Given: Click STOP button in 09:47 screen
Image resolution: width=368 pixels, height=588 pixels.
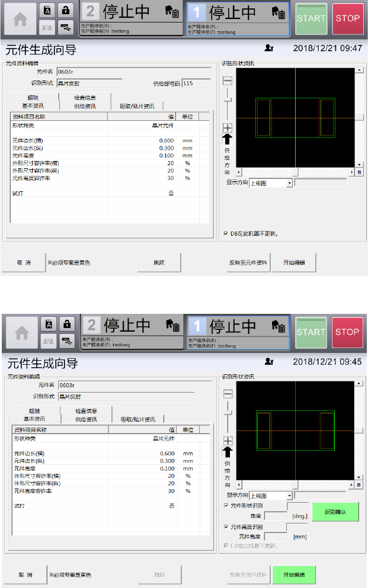Looking at the screenshot, I should (x=348, y=18).
